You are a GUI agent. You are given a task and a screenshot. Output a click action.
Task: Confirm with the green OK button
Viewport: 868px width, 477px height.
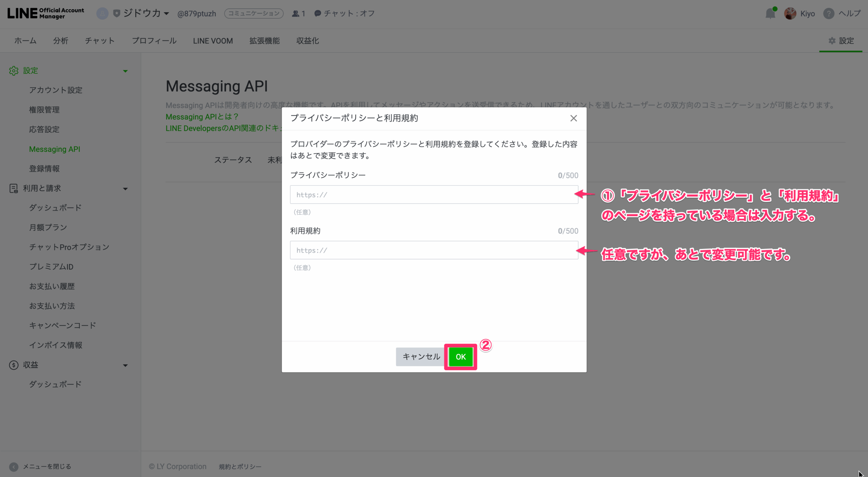460,357
